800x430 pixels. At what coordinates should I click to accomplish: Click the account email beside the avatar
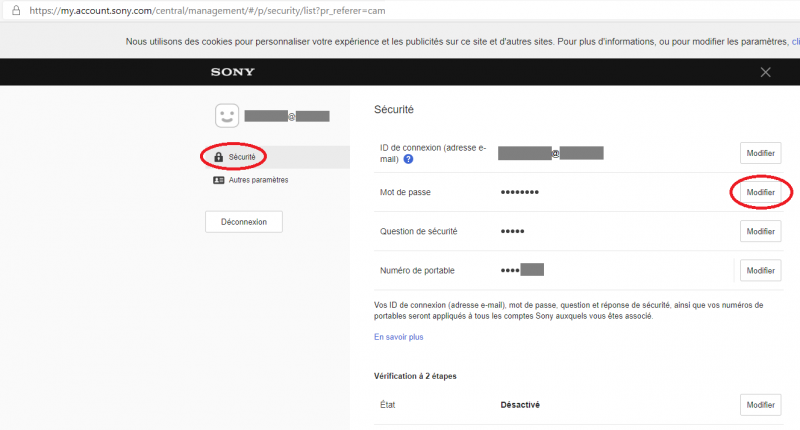pyautogui.click(x=287, y=116)
